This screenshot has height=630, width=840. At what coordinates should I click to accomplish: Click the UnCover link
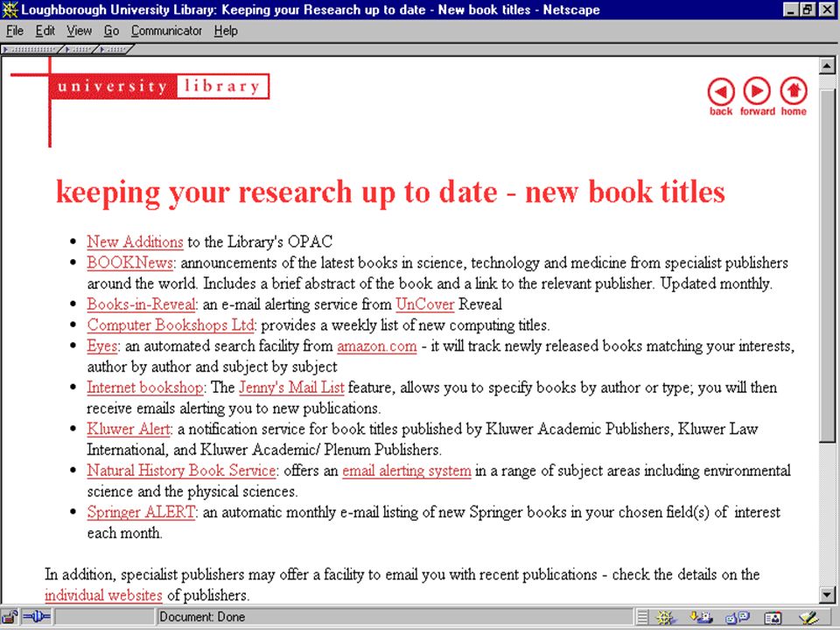425,304
